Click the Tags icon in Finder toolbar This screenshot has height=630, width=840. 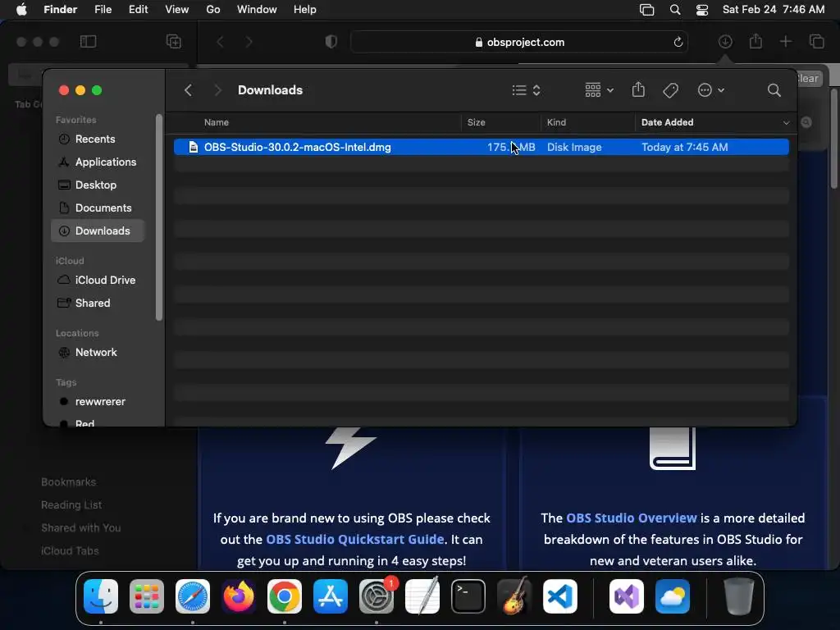[x=671, y=90]
